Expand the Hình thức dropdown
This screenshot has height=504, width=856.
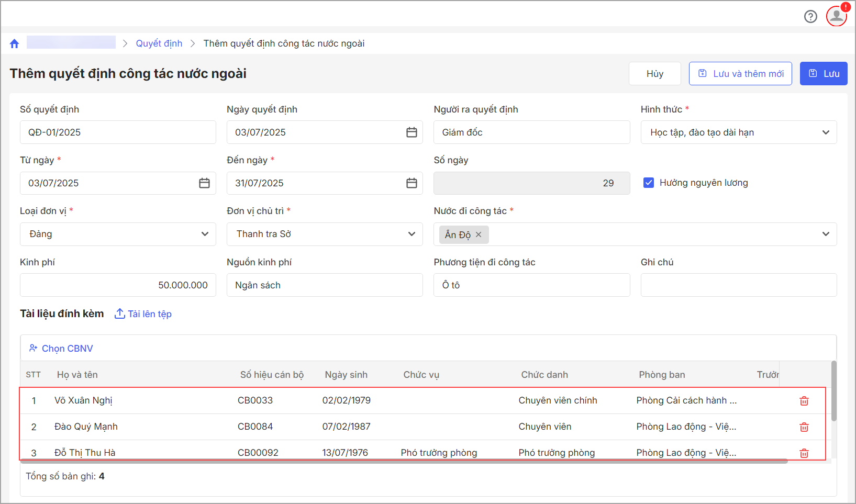(x=825, y=132)
